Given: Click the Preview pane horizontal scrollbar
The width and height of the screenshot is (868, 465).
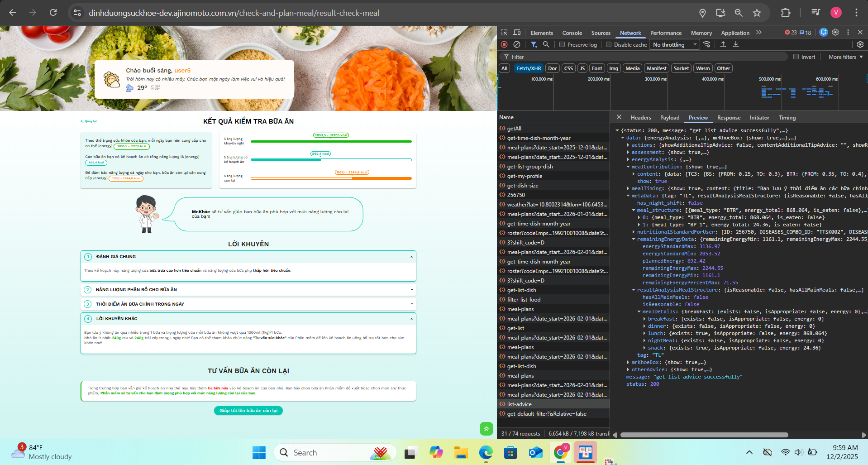Looking at the screenshot, I should [704, 435].
